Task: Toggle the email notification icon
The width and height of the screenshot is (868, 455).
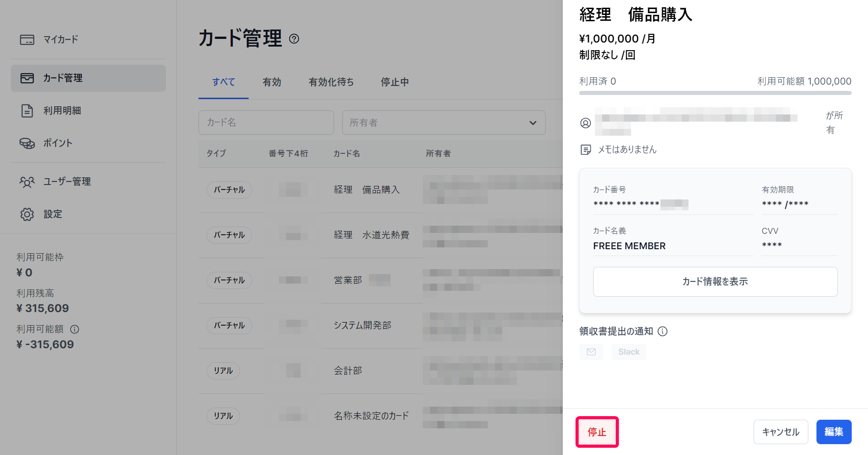Action: (591, 352)
